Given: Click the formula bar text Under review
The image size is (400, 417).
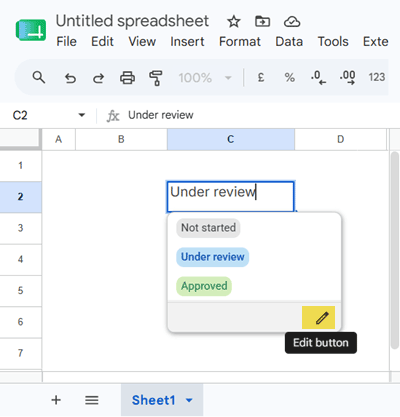Looking at the screenshot, I should 161,115.
